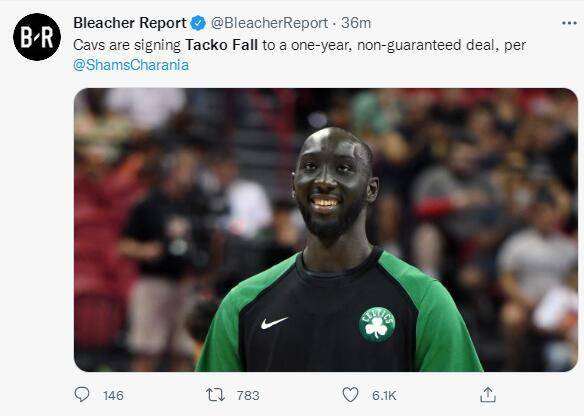Screen dimensions: 584x416
Task: Open the @ShamsCharania mention link
Action: (x=131, y=65)
